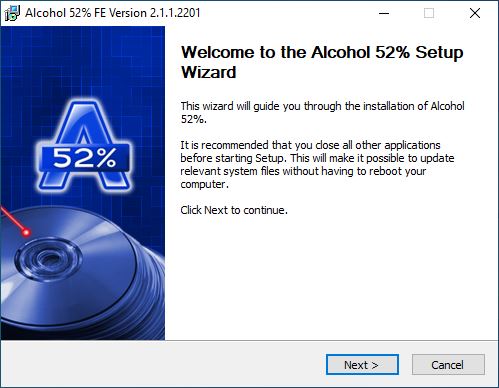Click the red laser dot on the disc
499x388 pixels.
[x=26, y=232]
